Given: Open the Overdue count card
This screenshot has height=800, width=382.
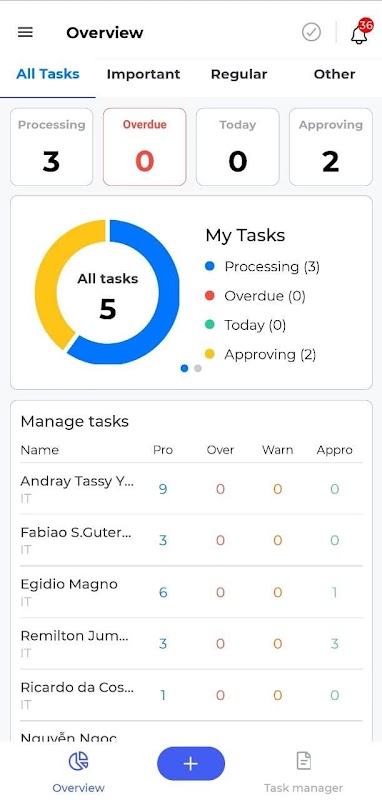Looking at the screenshot, I should [145, 147].
